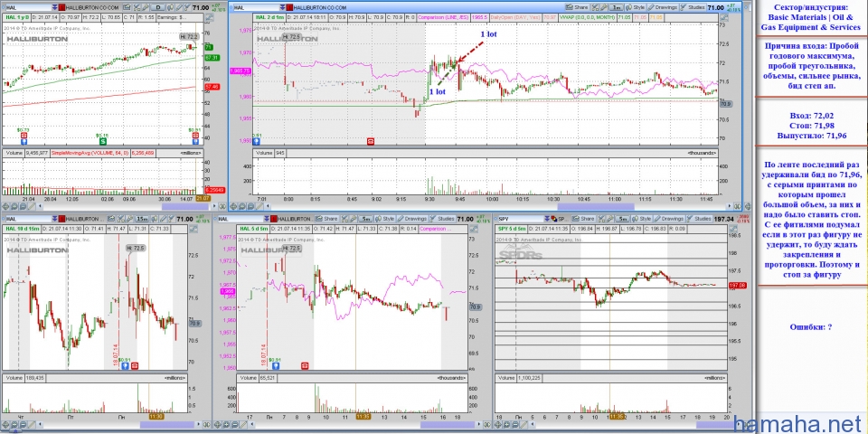868x434 pixels.
Task: Open Drawings menu in HAL 1m chart
Action: tap(662, 7)
